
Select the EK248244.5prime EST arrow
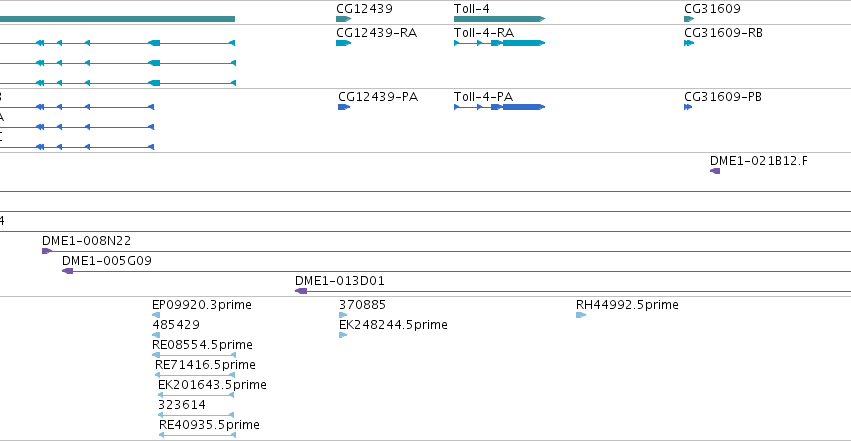click(343, 335)
